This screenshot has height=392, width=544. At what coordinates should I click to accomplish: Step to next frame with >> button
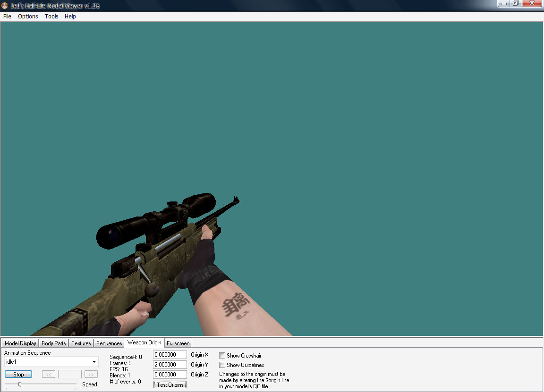point(91,375)
